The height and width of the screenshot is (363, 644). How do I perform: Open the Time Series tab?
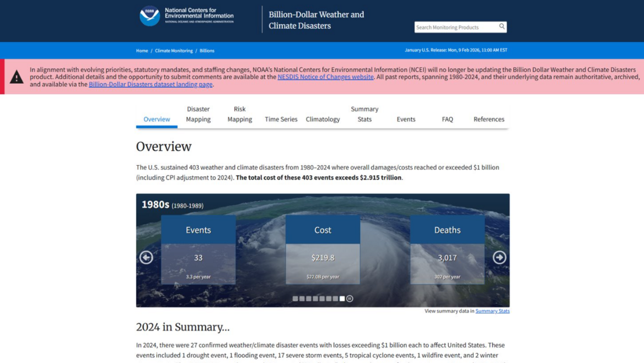pyautogui.click(x=281, y=119)
